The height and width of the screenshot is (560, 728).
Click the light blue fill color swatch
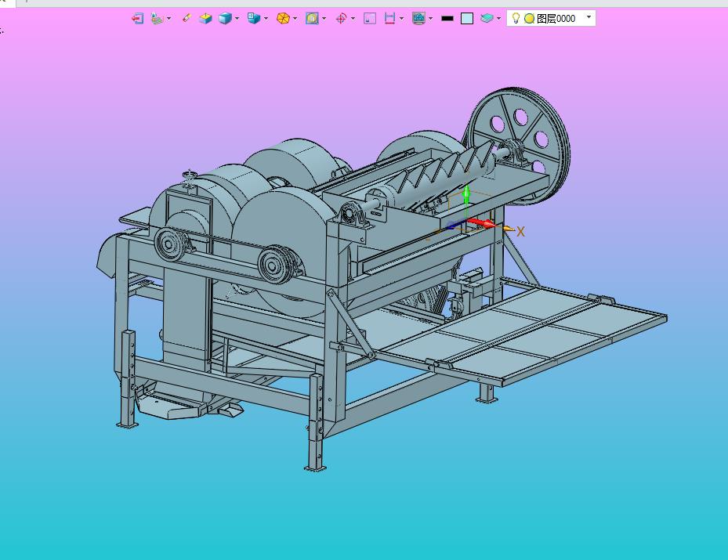tap(467, 18)
